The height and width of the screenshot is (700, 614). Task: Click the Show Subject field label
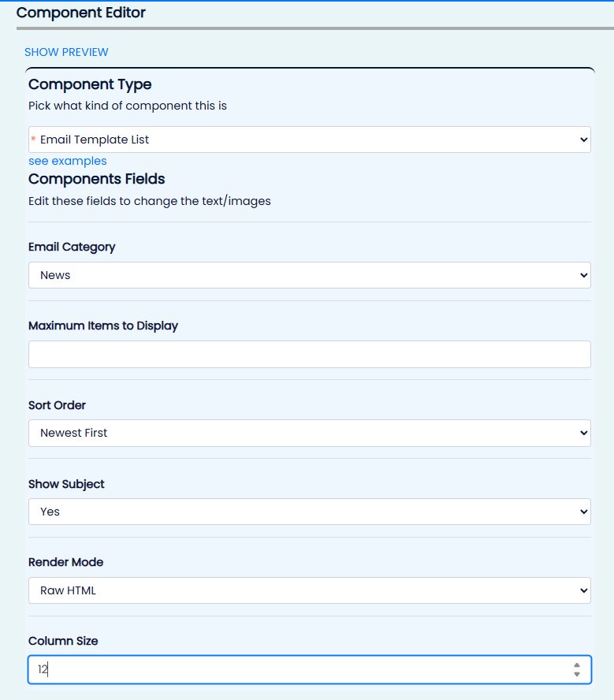point(66,484)
